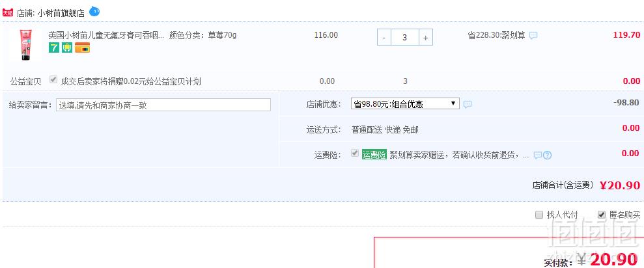
Task: Click the discount amount -98.80
Action: 626,103
